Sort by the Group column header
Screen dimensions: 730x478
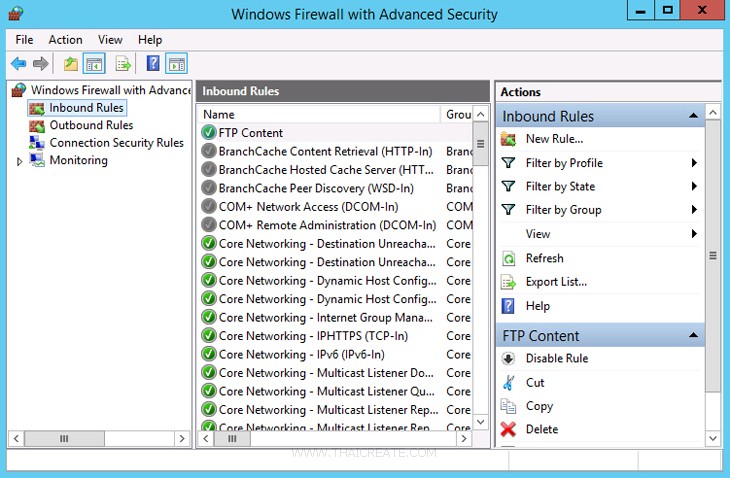pos(457,114)
